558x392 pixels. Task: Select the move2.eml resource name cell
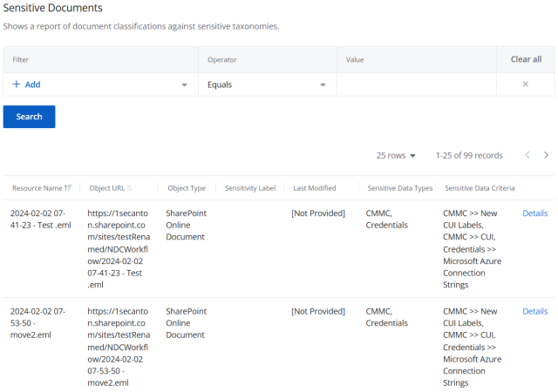coord(38,323)
